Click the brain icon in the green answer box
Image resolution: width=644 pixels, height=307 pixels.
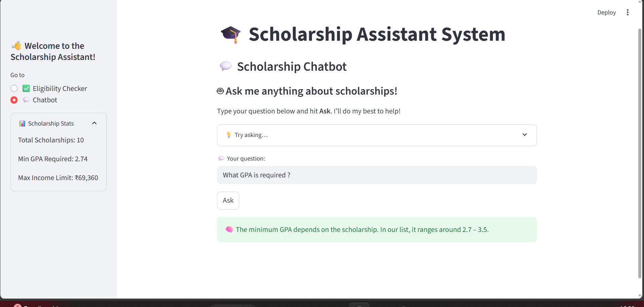point(229,230)
